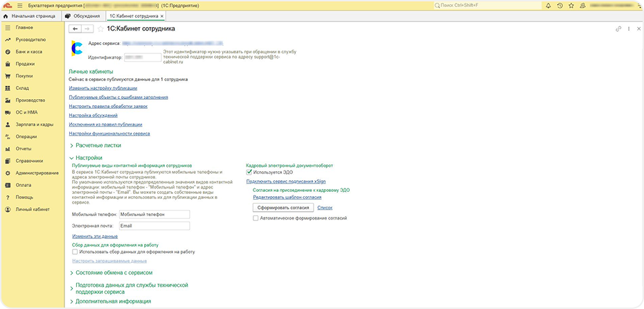Open Настроить запрашиваемые данные link
This screenshot has height=309, width=644.
(x=109, y=261)
